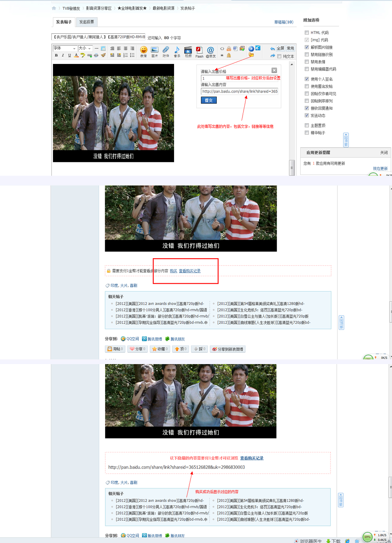392x543 pixels.
Task: Enable 使用匿名发帖 checkbox
Action: pos(307,86)
